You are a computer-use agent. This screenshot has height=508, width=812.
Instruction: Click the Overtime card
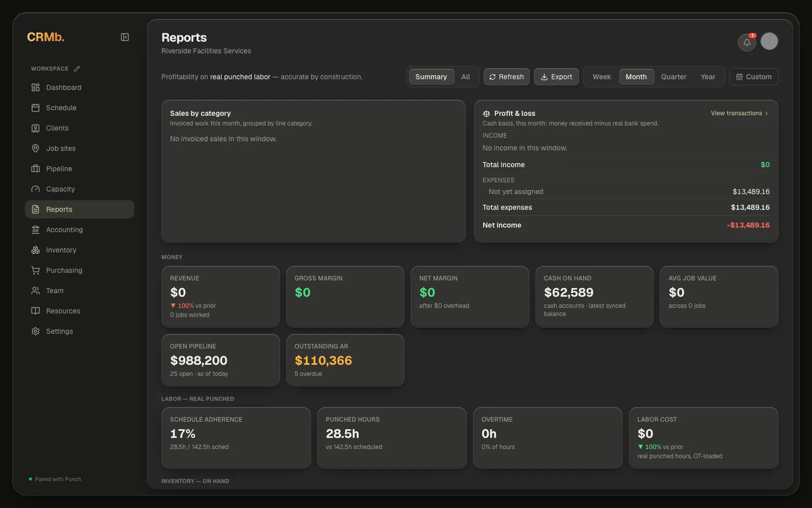click(548, 438)
